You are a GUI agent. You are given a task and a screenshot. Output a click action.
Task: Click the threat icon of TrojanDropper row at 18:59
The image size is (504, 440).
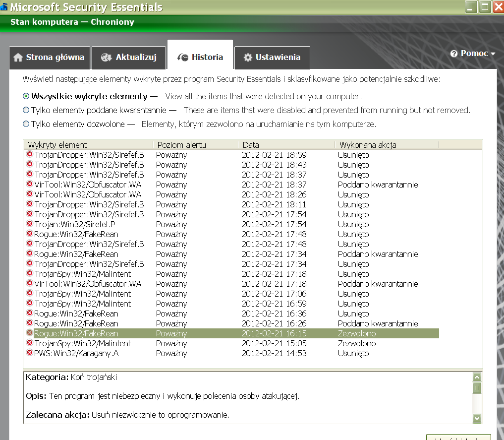(x=30, y=154)
